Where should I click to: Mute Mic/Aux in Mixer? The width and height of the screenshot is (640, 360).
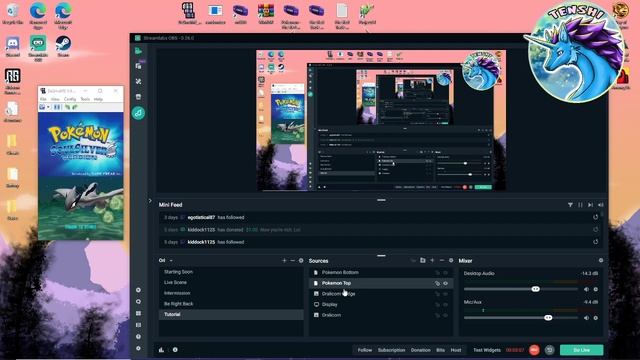click(587, 318)
